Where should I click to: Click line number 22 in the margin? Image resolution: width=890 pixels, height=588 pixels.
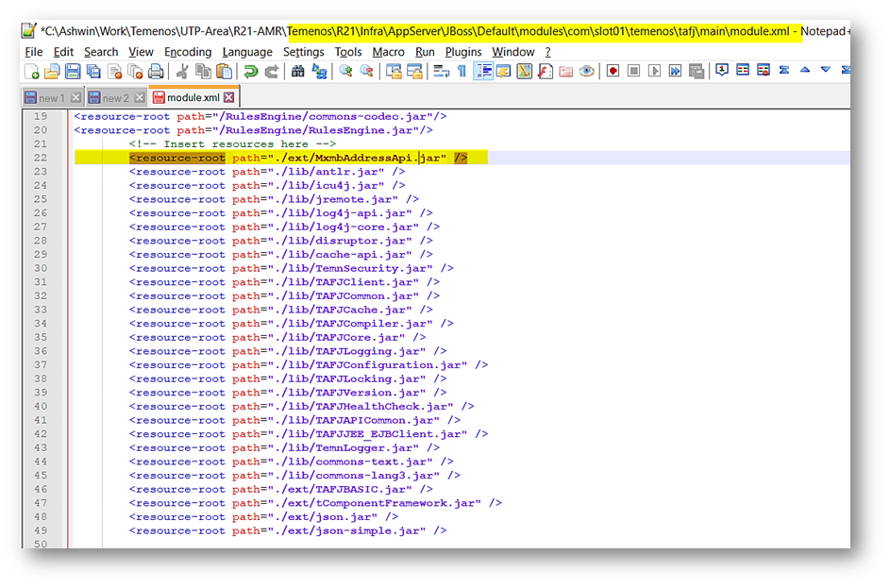40,158
